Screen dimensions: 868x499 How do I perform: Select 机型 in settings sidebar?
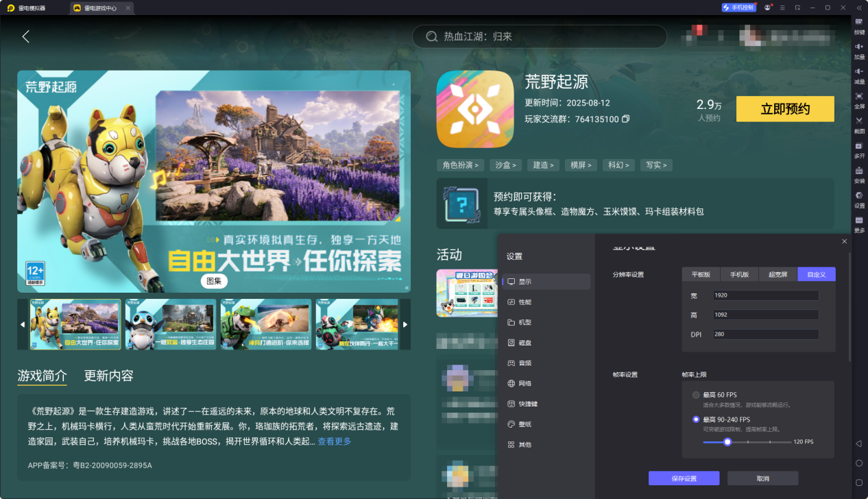(546, 322)
